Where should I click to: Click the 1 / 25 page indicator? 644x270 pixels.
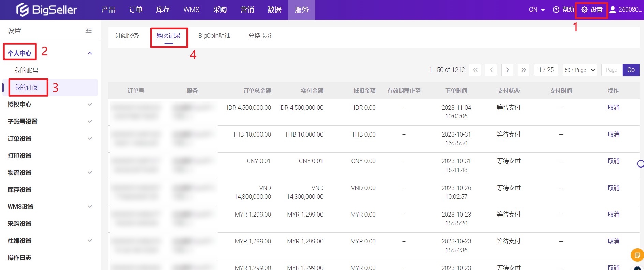coord(546,70)
